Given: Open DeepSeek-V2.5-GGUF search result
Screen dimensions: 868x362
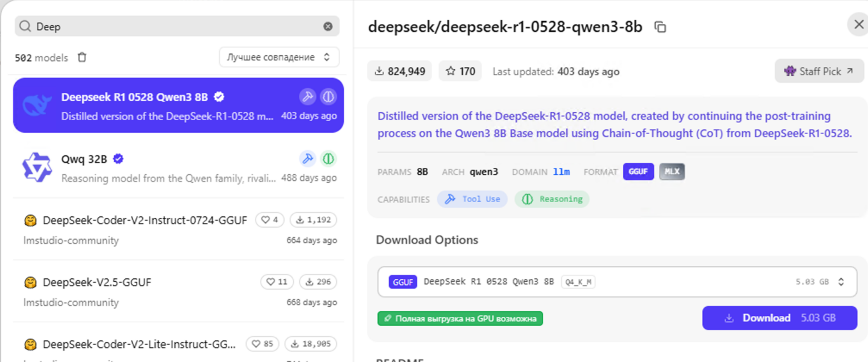Looking at the screenshot, I should 178,291.
